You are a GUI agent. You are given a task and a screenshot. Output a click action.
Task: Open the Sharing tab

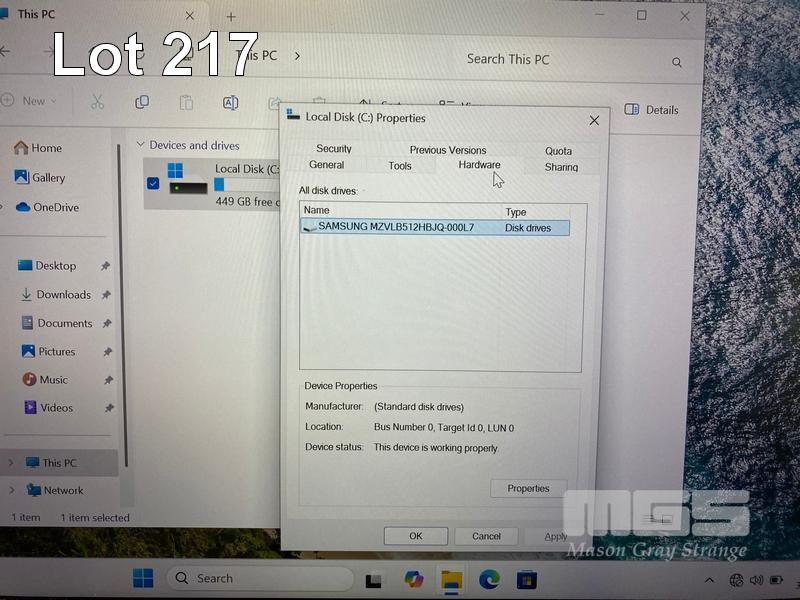click(561, 167)
